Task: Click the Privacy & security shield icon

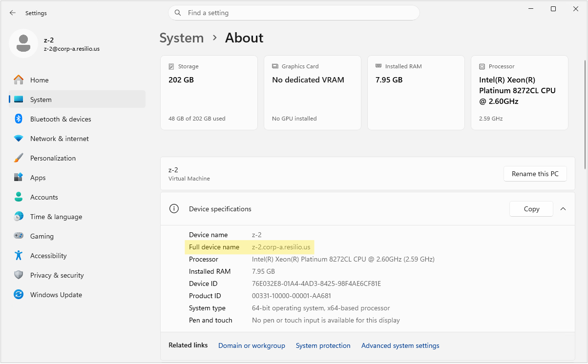Action: coord(19,275)
